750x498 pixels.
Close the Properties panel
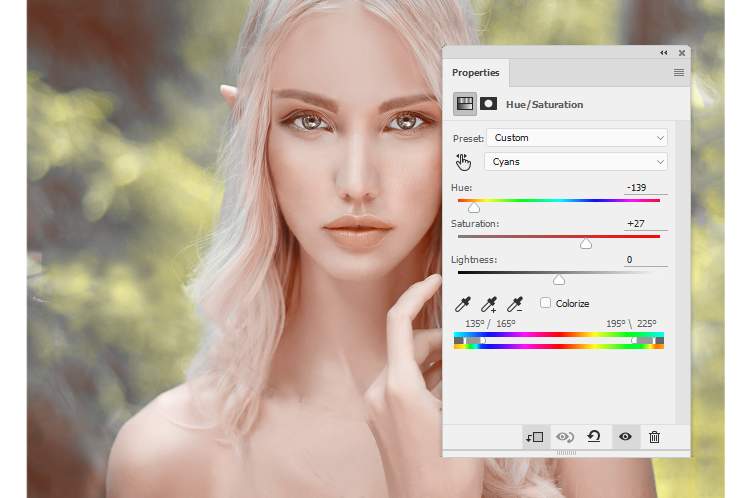(682, 53)
